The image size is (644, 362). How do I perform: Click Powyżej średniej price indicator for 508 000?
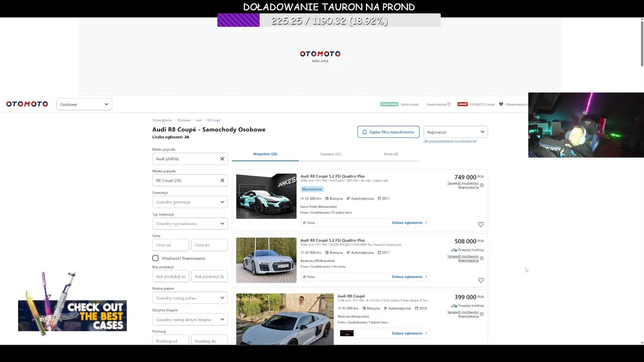click(x=467, y=250)
